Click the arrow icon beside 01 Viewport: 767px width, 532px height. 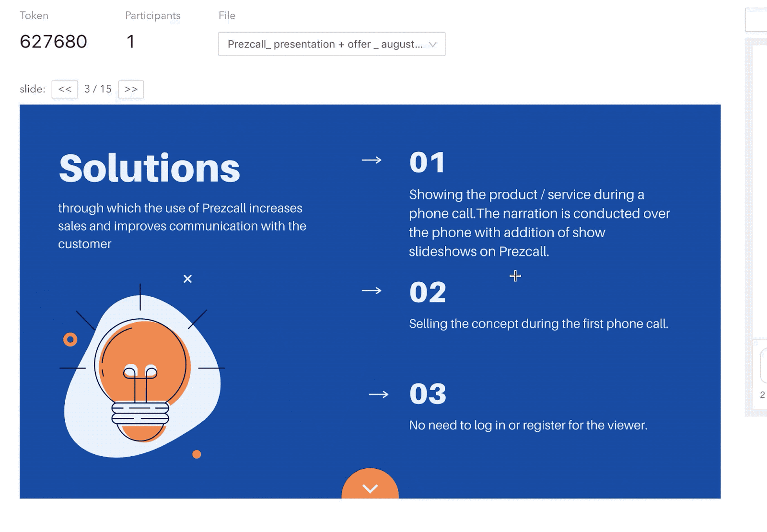click(372, 160)
